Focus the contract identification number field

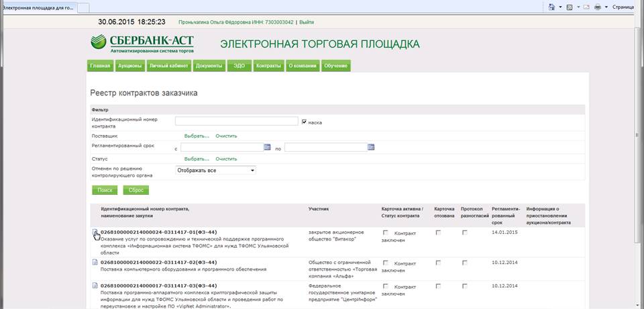click(x=236, y=122)
